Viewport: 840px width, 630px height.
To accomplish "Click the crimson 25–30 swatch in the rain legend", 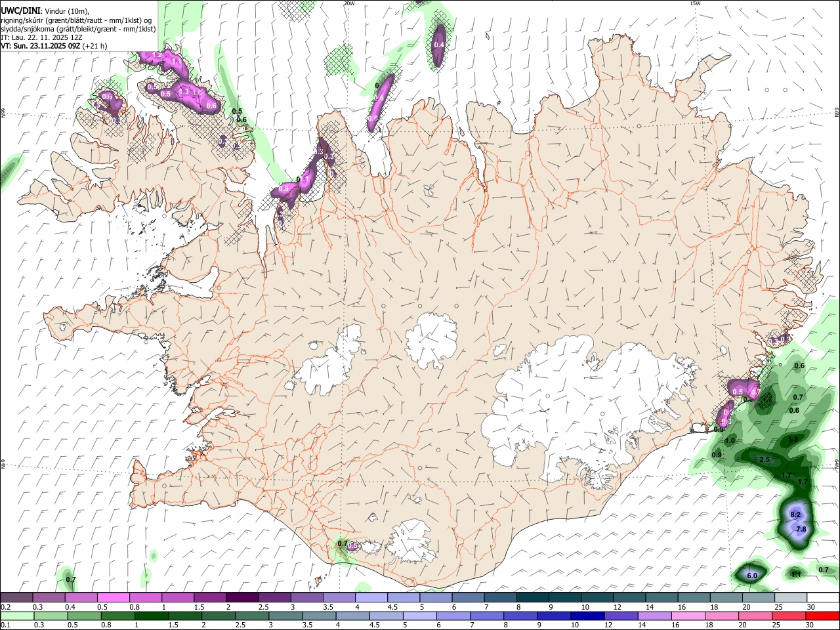I will 789,616.
